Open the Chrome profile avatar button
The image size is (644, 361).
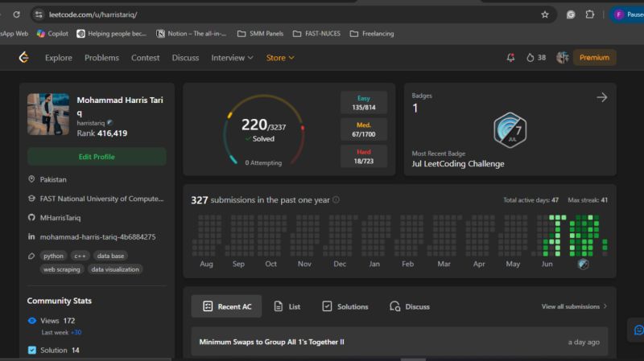click(x=619, y=14)
